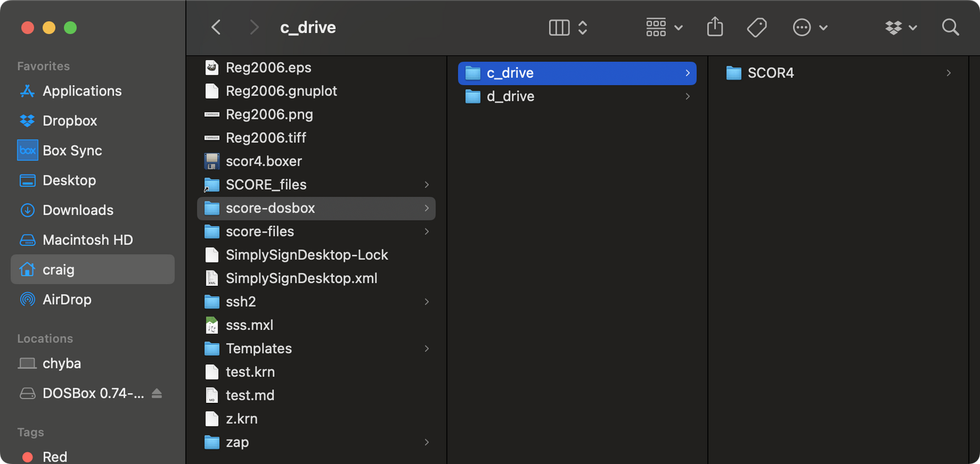Select the Red tag
This screenshot has height=464, width=980.
(x=55, y=457)
